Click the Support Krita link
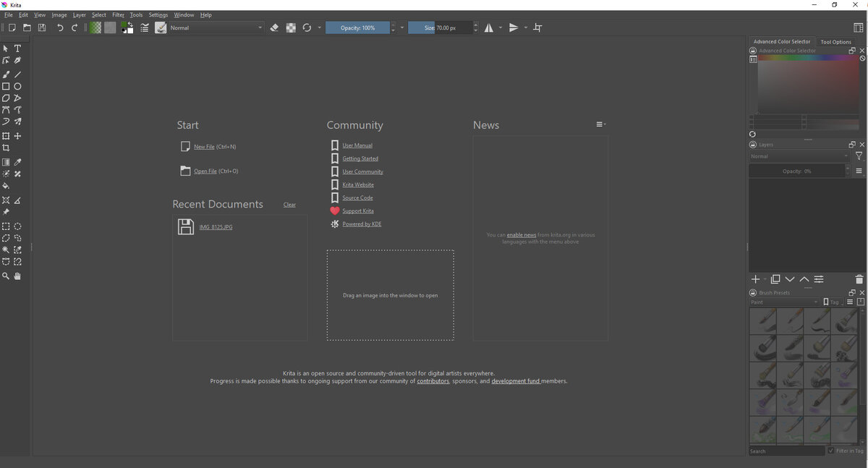The image size is (868, 468). point(358,211)
